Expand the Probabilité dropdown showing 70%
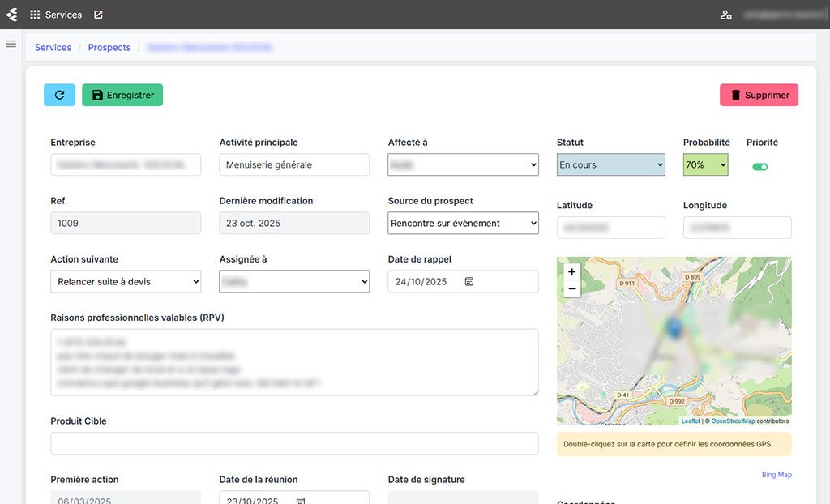 (x=705, y=165)
